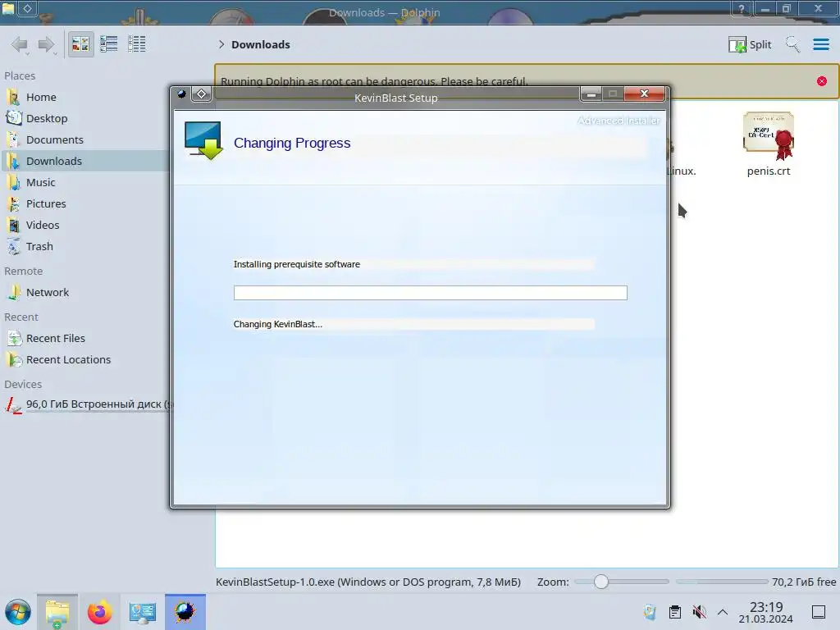
Task: Click the Split view button
Action: (x=750, y=44)
